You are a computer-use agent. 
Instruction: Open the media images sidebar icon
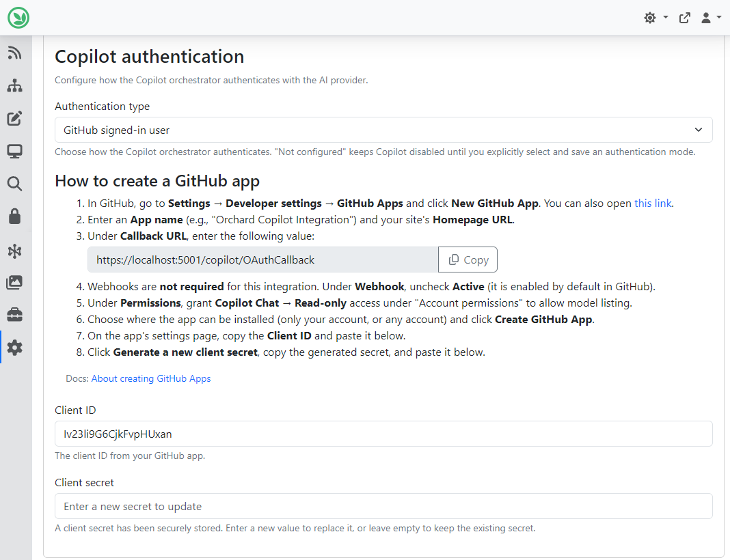(14, 282)
